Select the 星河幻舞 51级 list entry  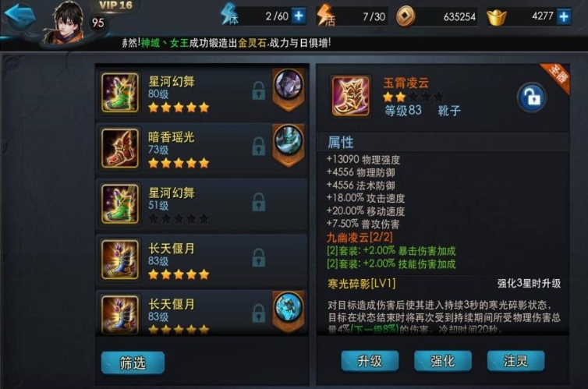[202, 205]
